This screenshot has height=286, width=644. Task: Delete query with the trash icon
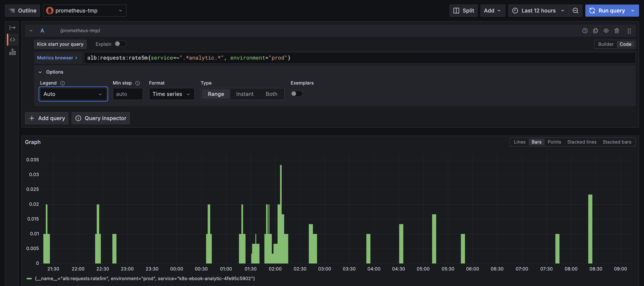(617, 30)
